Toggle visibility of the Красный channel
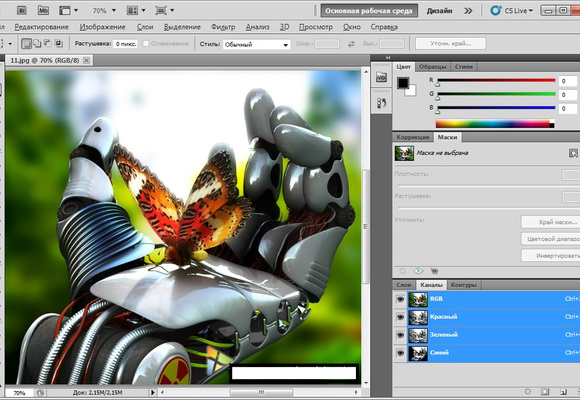 tap(400, 317)
